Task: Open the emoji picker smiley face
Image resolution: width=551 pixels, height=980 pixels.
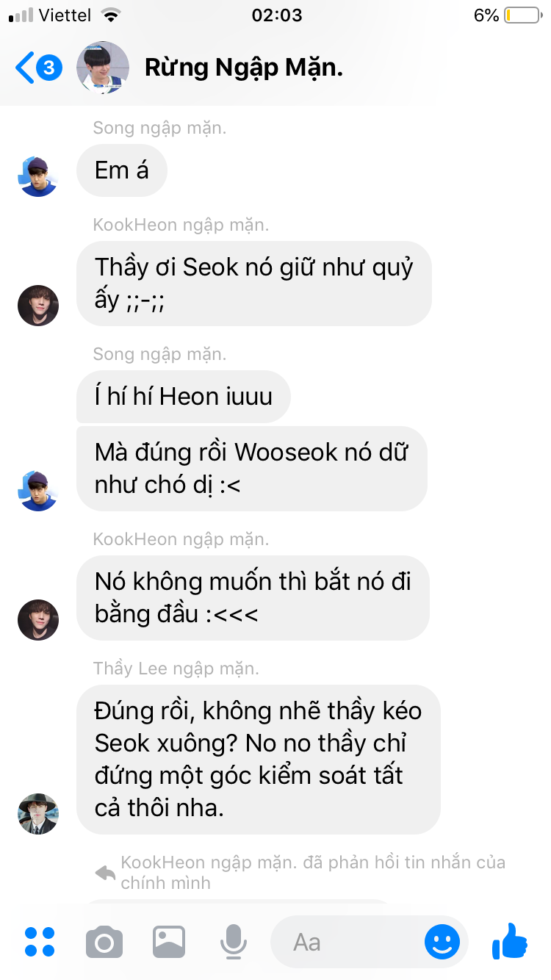Action: (x=442, y=942)
